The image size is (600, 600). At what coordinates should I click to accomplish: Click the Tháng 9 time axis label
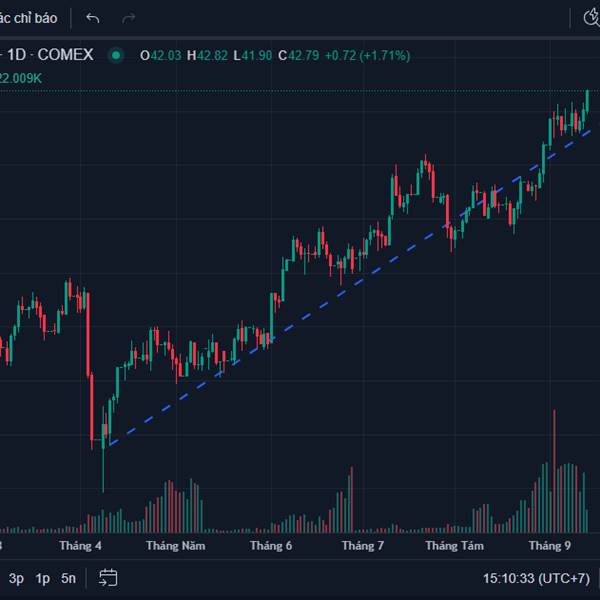[549, 546]
